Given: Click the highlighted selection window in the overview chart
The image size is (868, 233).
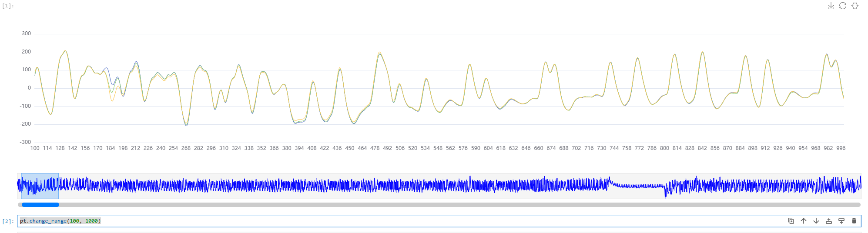Looking at the screenshot, I should (x=40, y=186).
